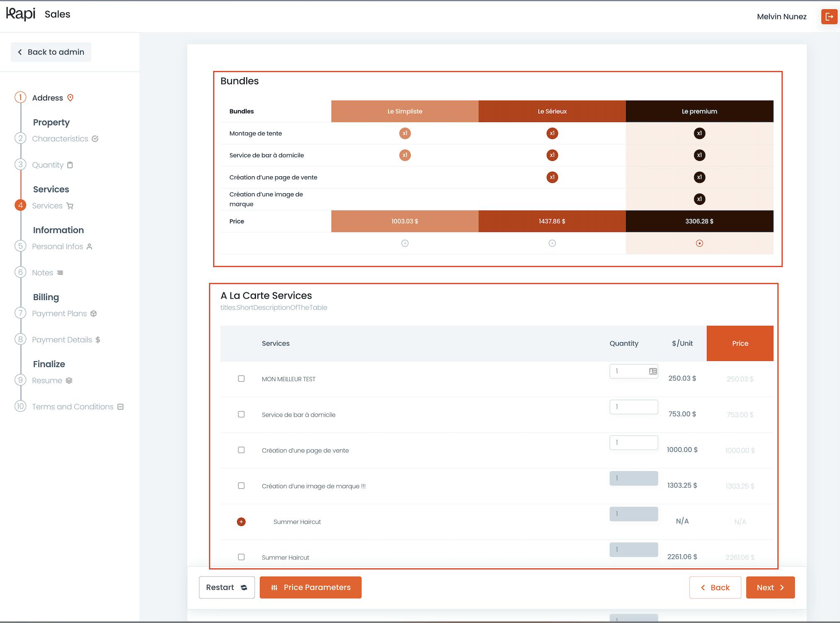Click the dollar icon beside Payment Details

[98, 340]
